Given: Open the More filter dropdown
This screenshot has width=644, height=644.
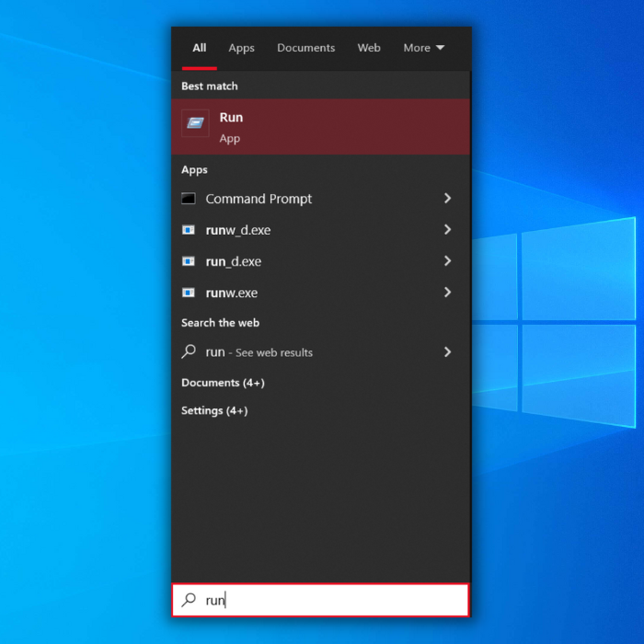Looking at the screenshot, I should (x=423, y=48).
